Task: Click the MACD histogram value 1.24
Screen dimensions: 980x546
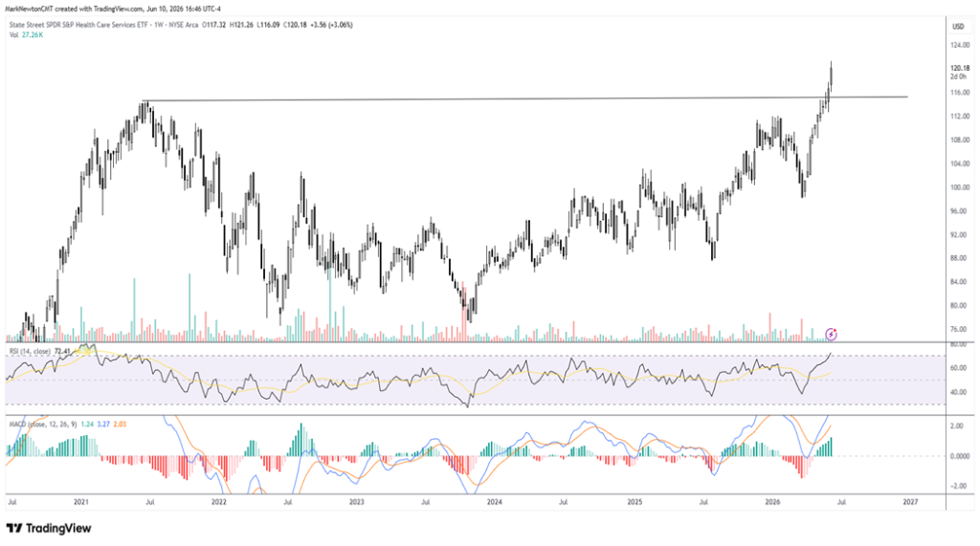Action: pyautogui.click(x=87, y=425)
